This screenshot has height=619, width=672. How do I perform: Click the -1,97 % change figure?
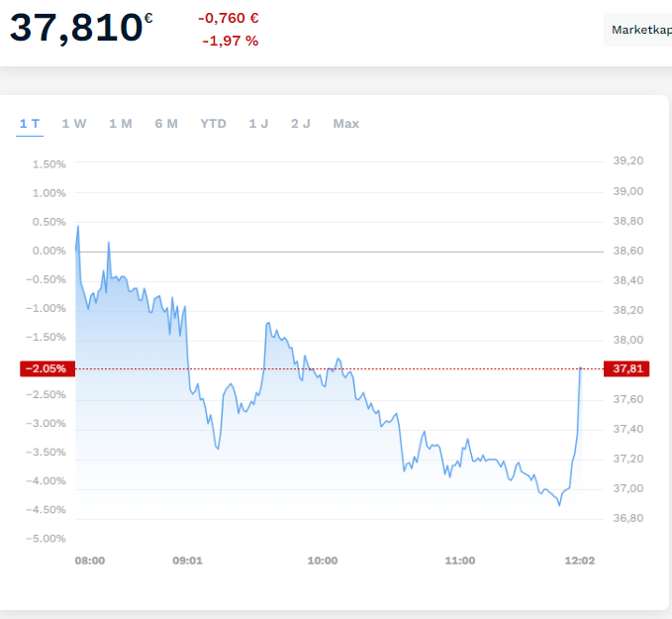click(x=231, y=41)
